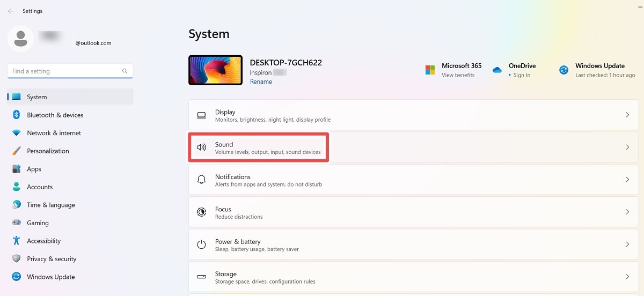Click the back arrow in Settings title bar
The width and height of the screenshot is (644, 296).
(x=11, y=11)
